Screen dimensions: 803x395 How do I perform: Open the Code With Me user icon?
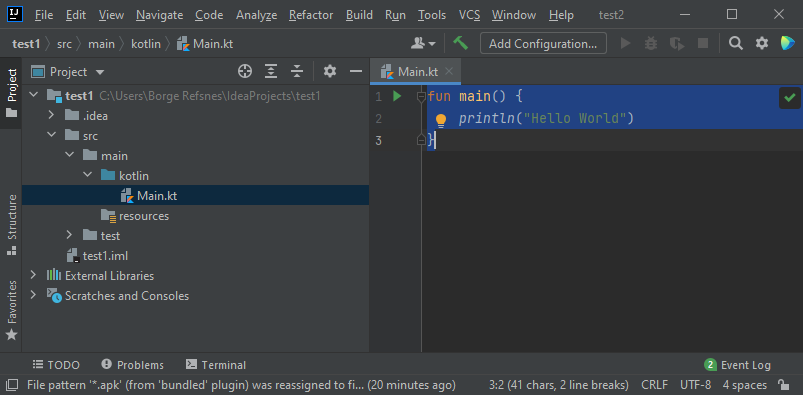423,44
